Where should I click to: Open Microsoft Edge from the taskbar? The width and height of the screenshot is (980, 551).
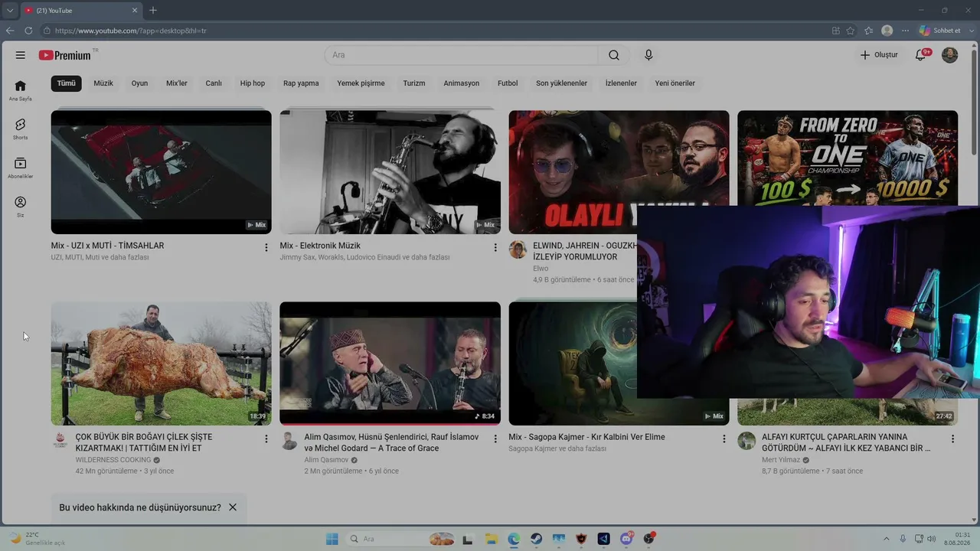pyautogui.click(x=513, y=539)
